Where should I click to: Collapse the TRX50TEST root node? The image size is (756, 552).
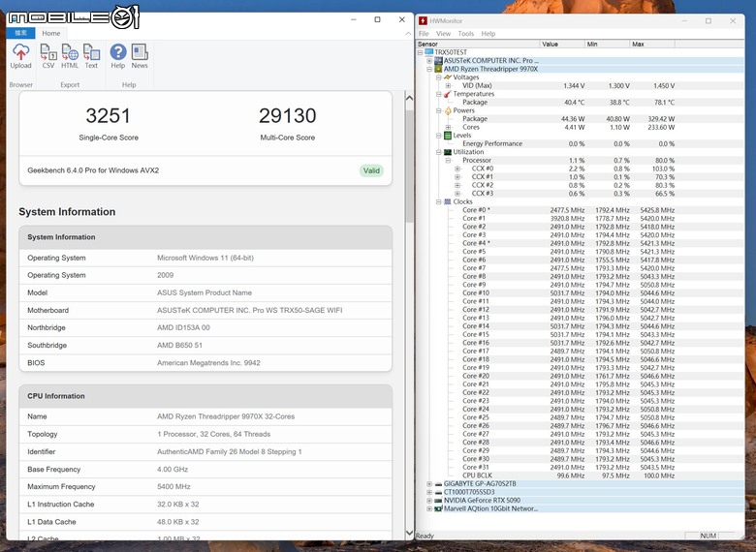tap(420, 52)
